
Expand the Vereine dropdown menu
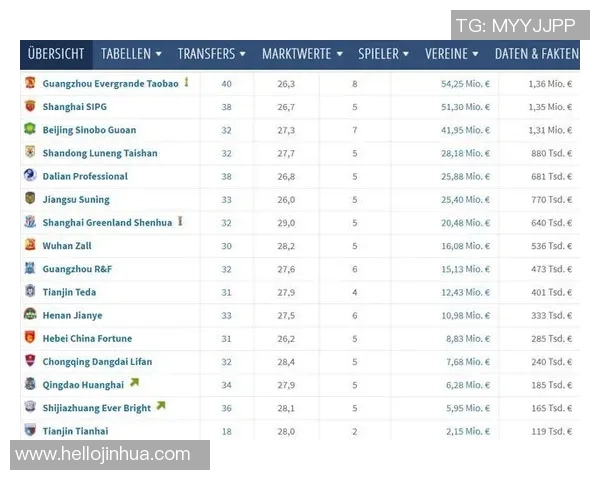452,54
